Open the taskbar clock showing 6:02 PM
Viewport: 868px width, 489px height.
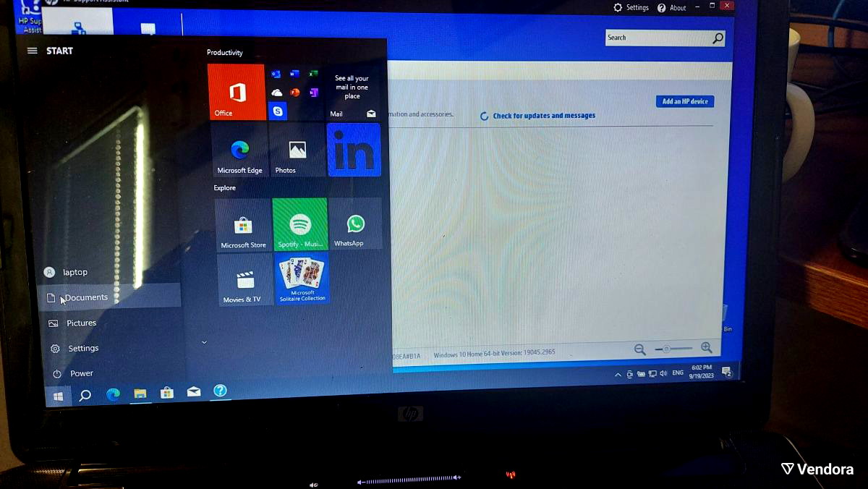click(701, 372)
